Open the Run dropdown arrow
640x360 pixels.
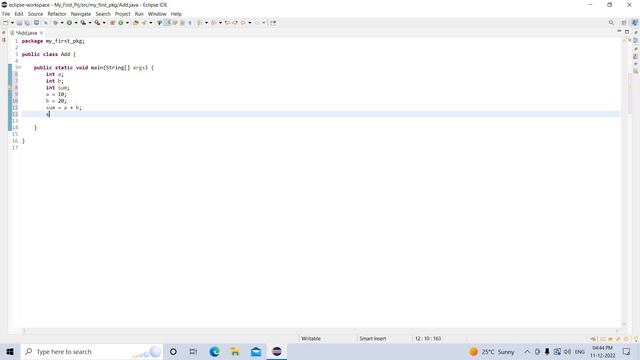pyautogui.click(x=76, y=23)
